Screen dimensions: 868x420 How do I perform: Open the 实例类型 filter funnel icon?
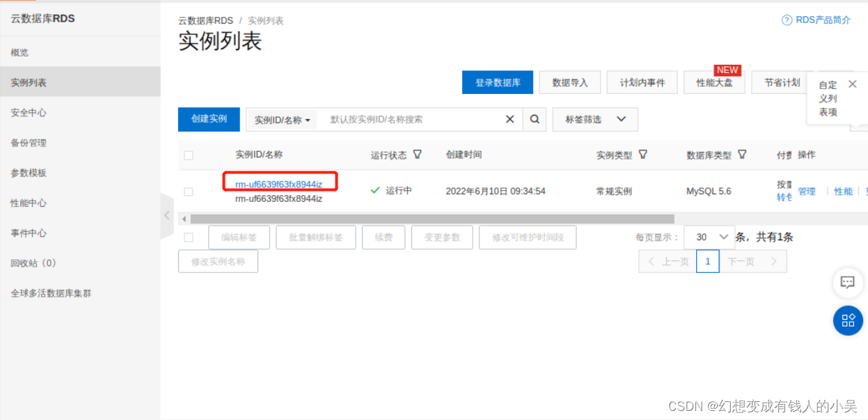(644, 155)
